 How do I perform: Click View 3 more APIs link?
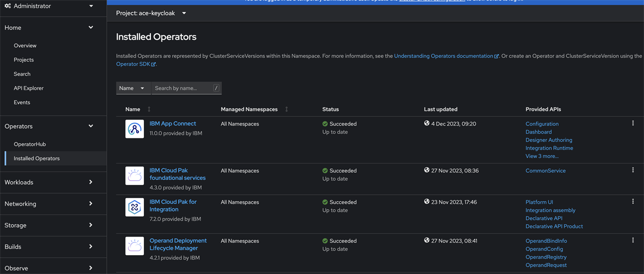(542, 156)
